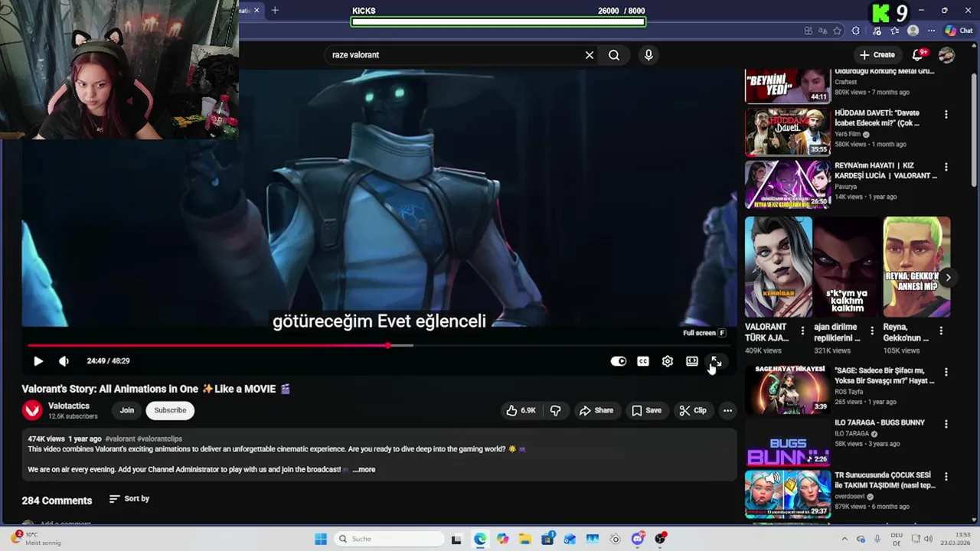980x551 pixels.
Task: Open the 'Reyna, Gekko'nun...' short thumbnail
Action: pyautogui.click(x=916, y=267)
